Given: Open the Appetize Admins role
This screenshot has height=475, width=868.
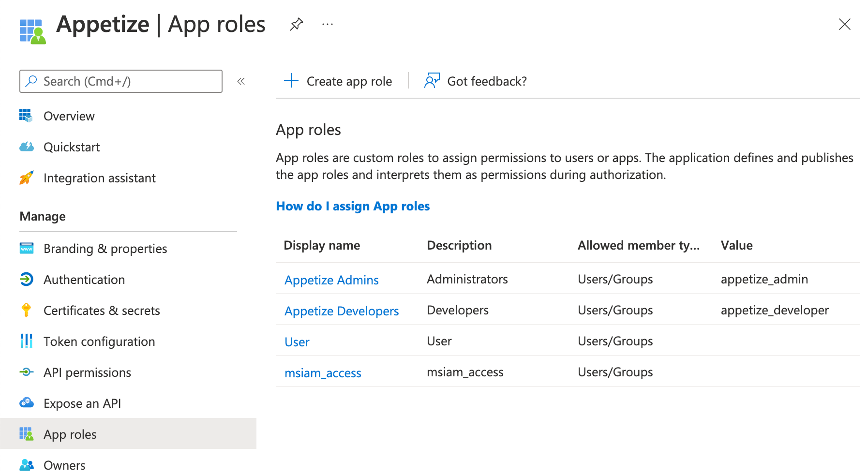Looking at the screenshot, I should [x=331, y=280].
